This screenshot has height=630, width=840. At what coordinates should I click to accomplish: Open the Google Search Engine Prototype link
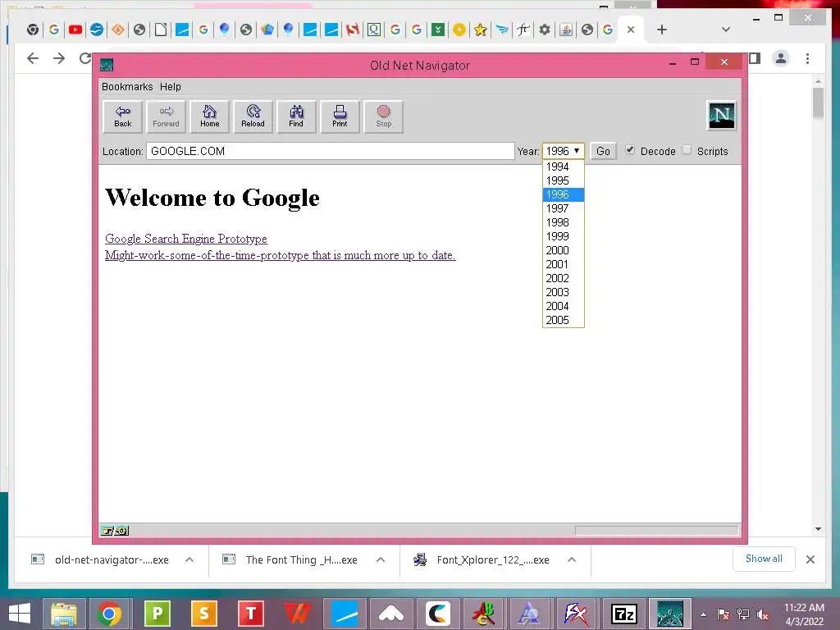pyautogui.click(x=186, y=239)
